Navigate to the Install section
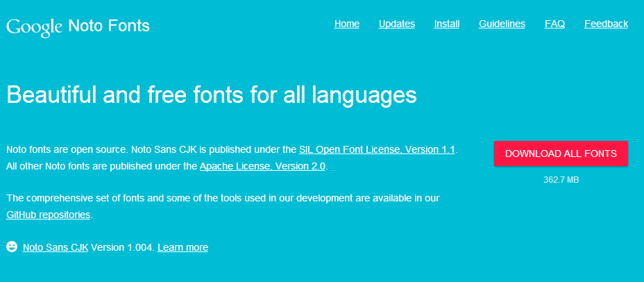 coord(447,24)
